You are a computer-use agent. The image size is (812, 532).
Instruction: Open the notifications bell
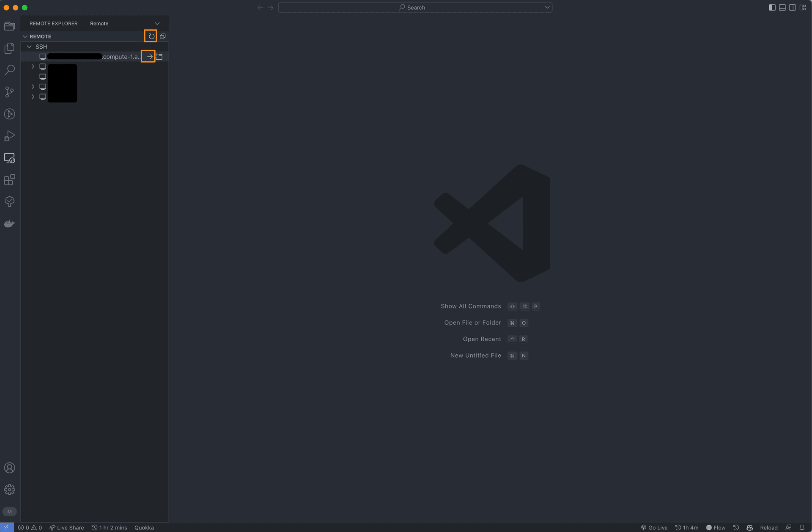point(802,527)
